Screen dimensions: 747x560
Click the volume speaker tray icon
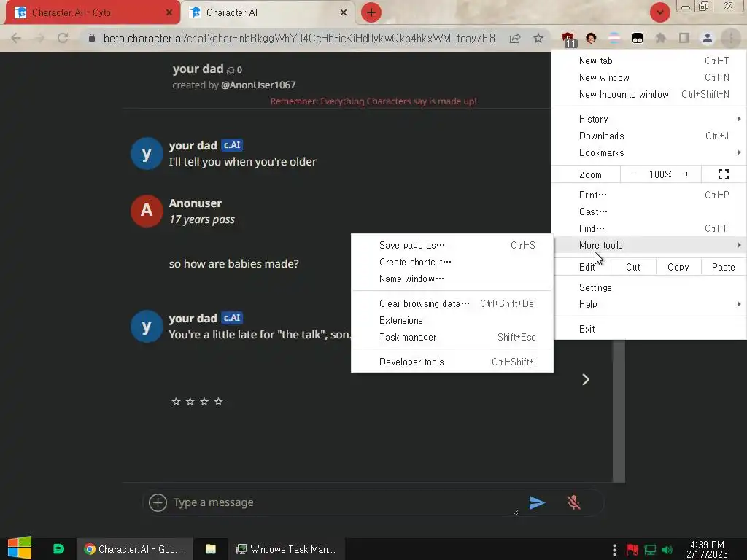click(667, 550)
